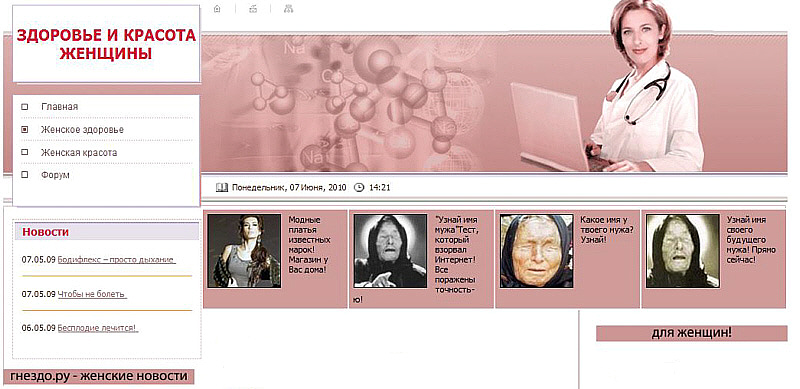Go to the Главная menu item
The height and width of the screenshot is (389, 800).
pos(60,107)
